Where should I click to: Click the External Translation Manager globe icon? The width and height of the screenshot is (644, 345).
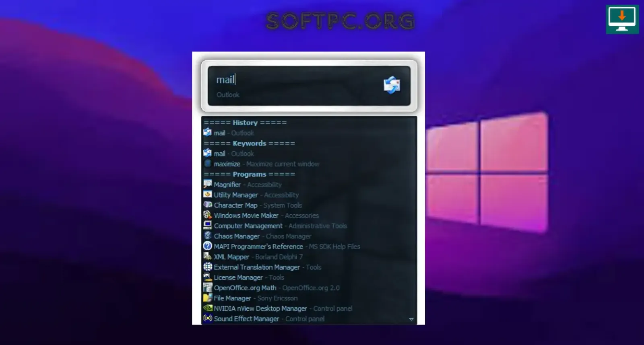(208, 267)
